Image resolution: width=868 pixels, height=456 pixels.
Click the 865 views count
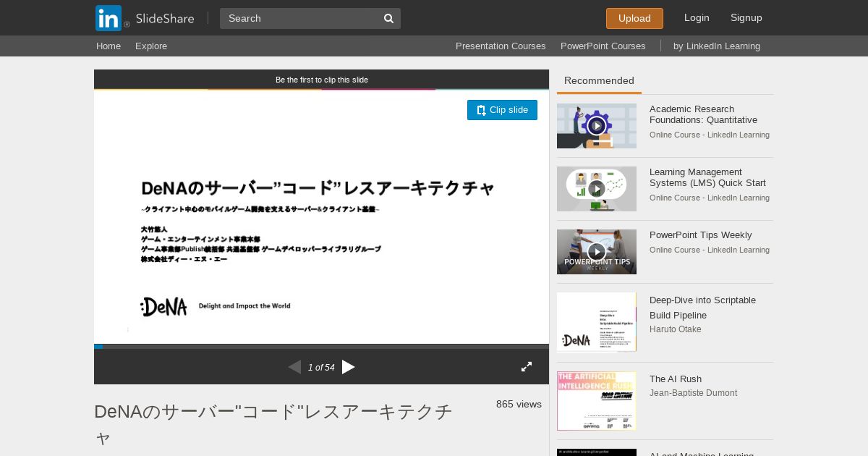point(519,404)
